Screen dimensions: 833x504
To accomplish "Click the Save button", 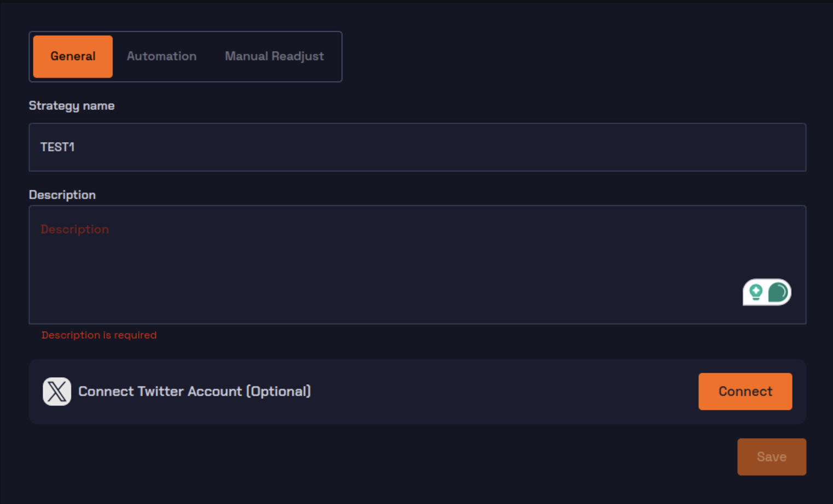I will point(771,456).
